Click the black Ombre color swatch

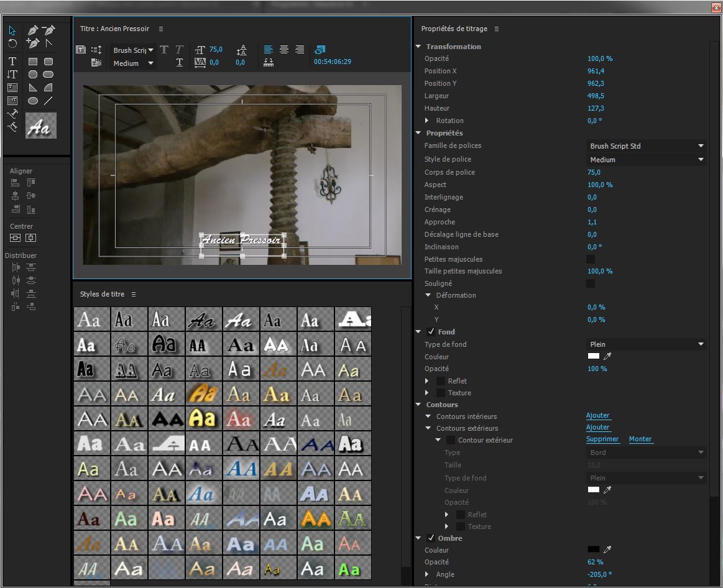pyautogui.click(x=594, y=549)
